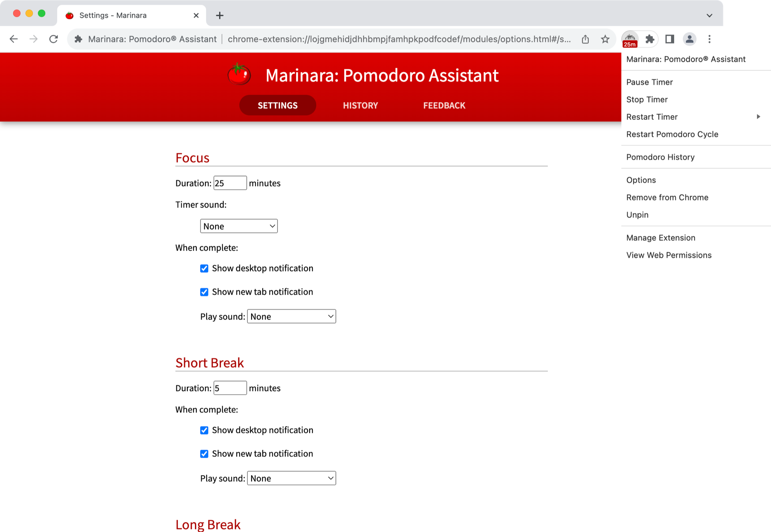Bookmark page with star icon
The width and height of the screenshot is (771, 532).
pos(605,39)
